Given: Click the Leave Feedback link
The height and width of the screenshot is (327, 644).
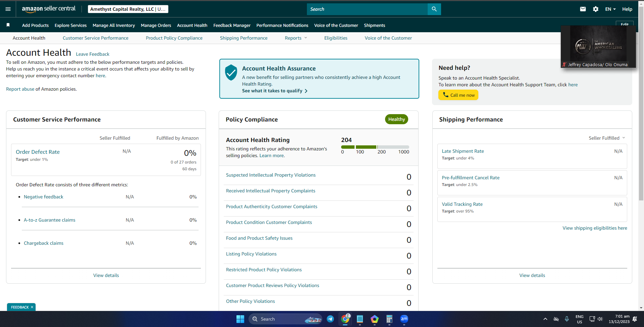Looking at the screenshot, I should click(93, 54).
